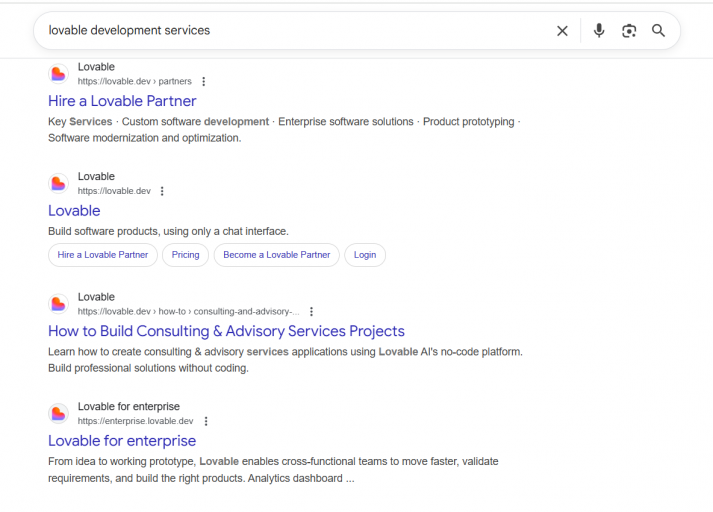Screen dimensions: 713x512
Task: Open more options for enterprise.lovable.dev result
Action: pos(205,421)
